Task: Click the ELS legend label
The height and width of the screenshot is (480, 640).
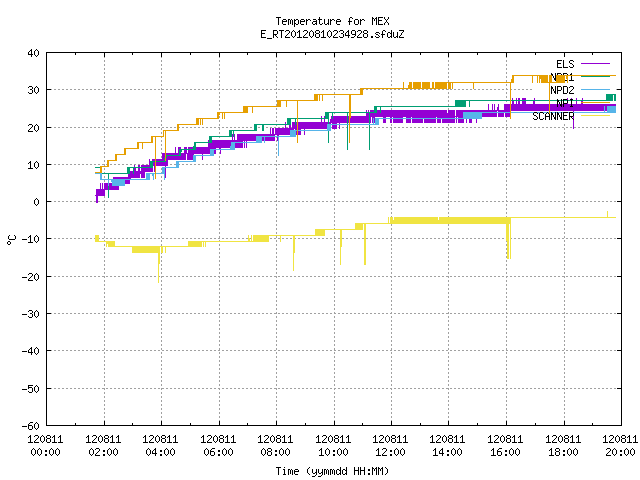Action: tap(565, 64)
